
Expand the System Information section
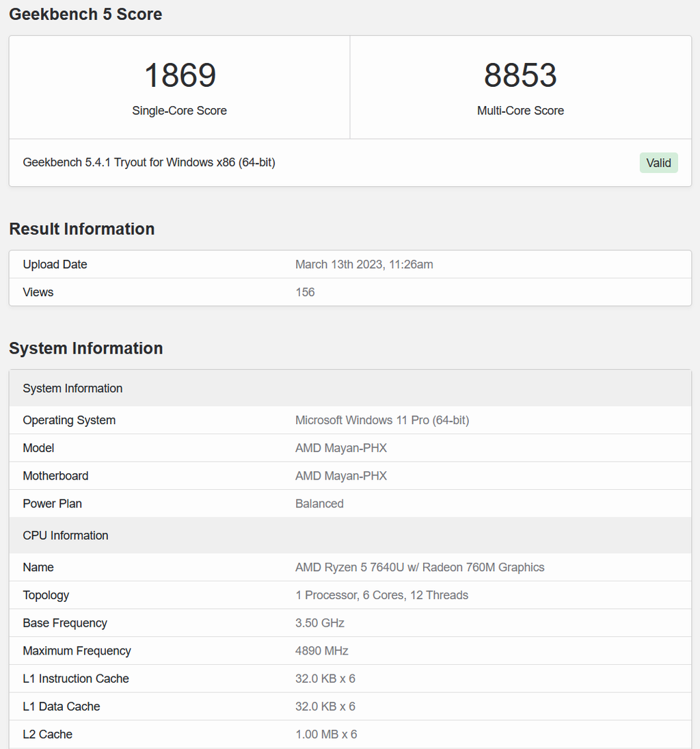click(85, 348)
